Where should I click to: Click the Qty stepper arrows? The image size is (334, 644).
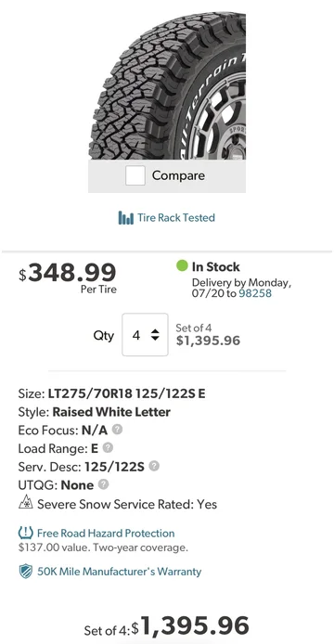click(155, 335)
